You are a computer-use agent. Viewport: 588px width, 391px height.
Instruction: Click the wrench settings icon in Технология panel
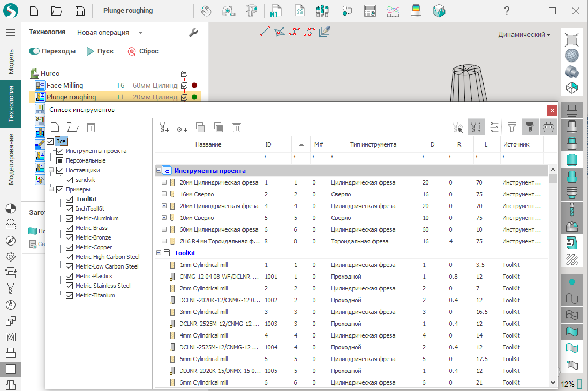(x=193, y=33)
